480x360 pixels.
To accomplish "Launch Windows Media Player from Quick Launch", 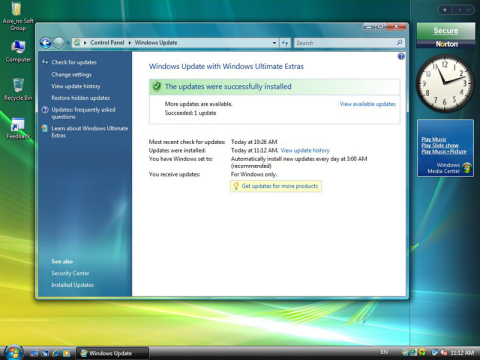I will coord(67,353).
